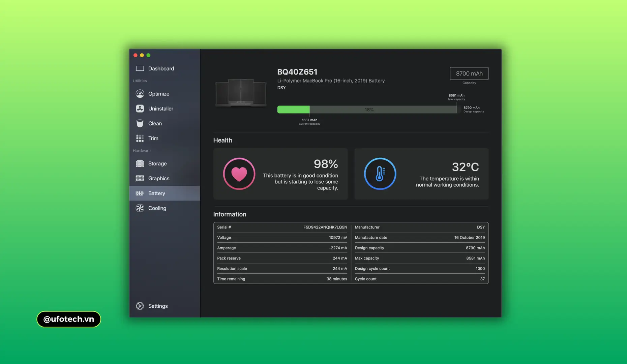Viewport: 627px width, 364px height.
Task: Go to Optimize in the sidebar
Action: point(165,94)
